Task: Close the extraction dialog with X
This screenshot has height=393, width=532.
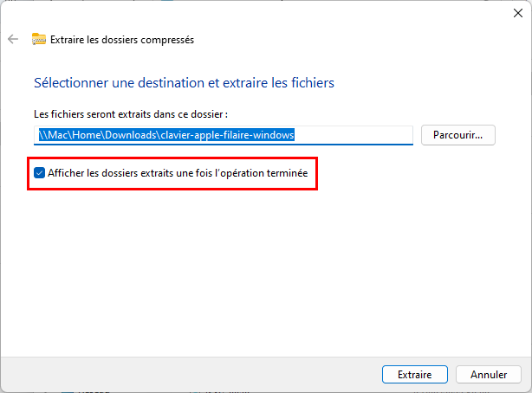Action: (518, 13)
